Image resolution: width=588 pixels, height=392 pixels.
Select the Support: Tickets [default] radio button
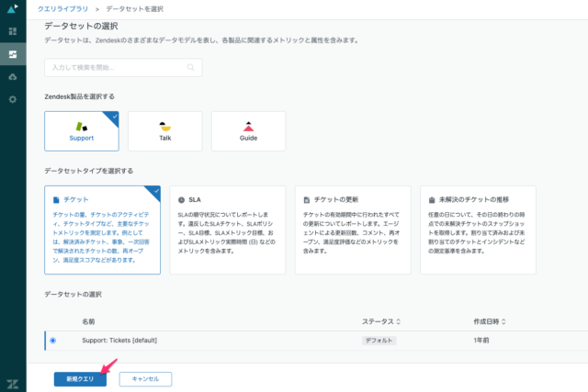53,341
